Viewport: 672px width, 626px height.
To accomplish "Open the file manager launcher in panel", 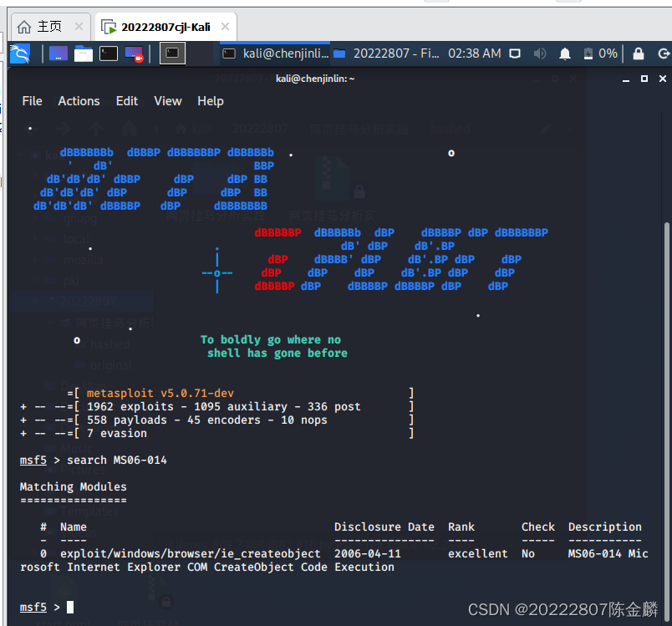I will click(x=83, y=53).
